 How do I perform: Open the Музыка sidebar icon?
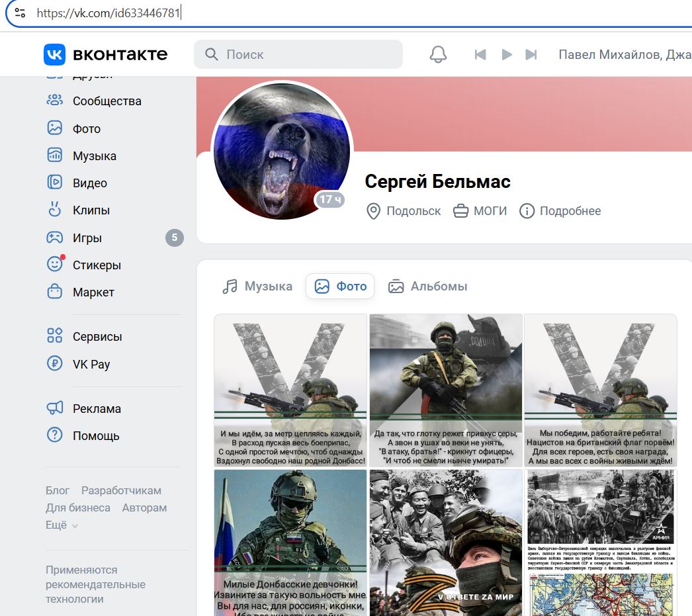(x=55, y=155)
